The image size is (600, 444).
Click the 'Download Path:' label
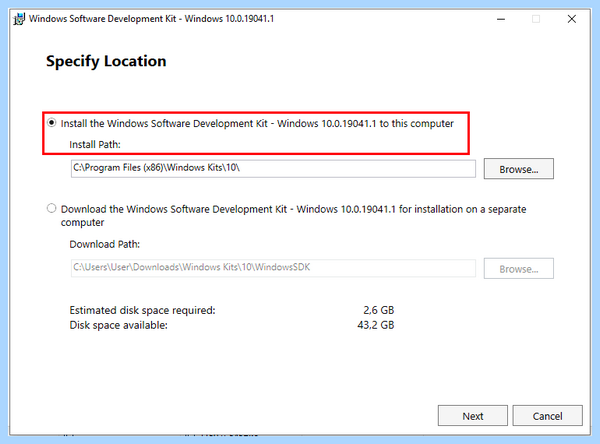click(104, 244)
